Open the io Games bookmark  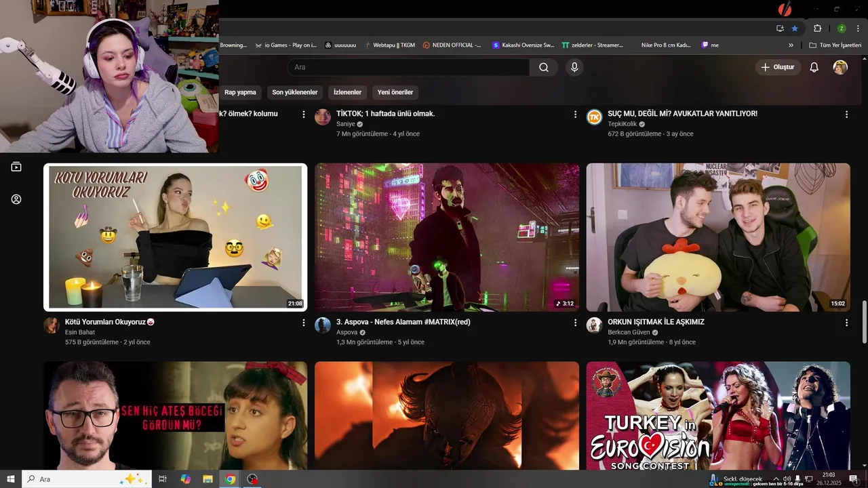click(x=285, y=45)
